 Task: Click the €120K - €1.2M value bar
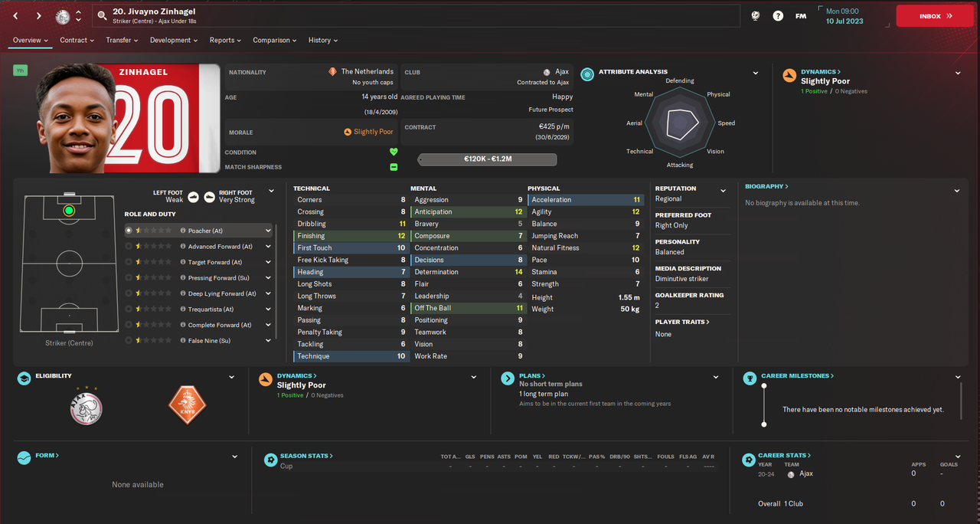click(488, 159)
